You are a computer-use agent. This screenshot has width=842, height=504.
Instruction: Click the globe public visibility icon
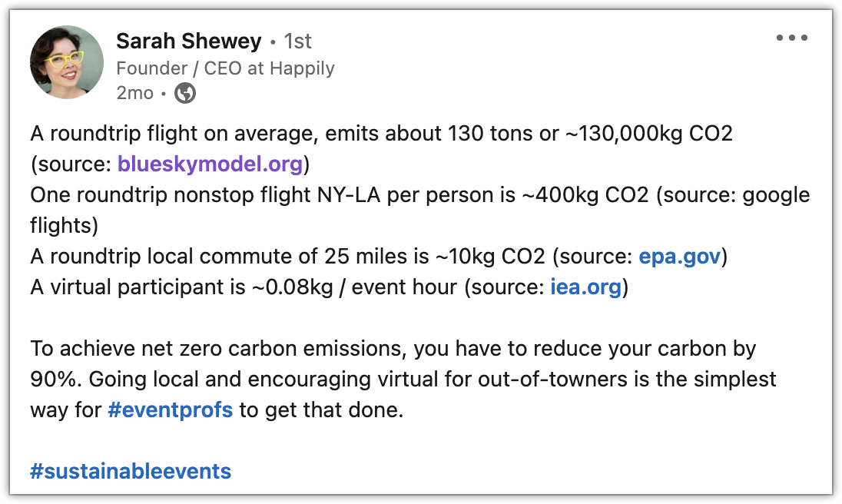click(x=185, y=94)
